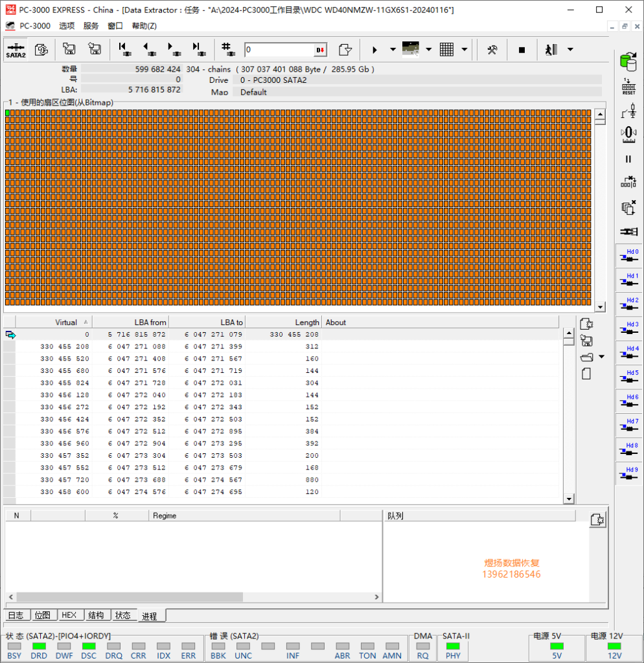Open the grid view dropdown arrow

[x=464, y=50]
